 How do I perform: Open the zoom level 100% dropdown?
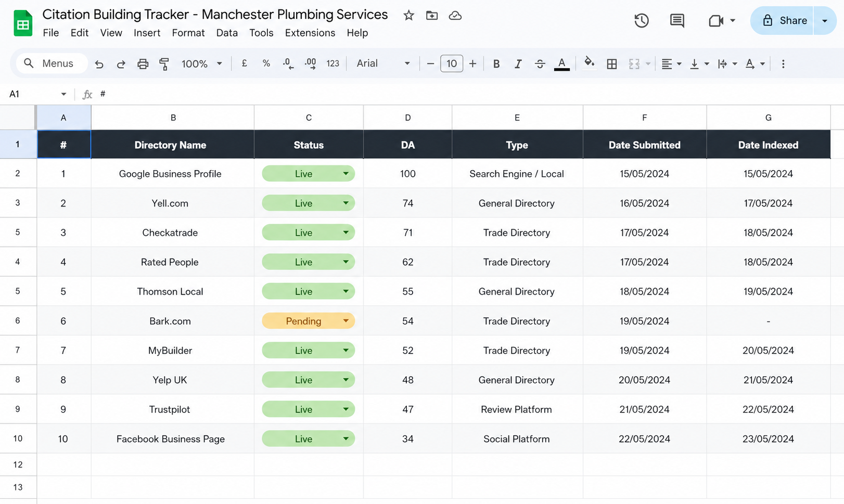(x=202, y=63)
